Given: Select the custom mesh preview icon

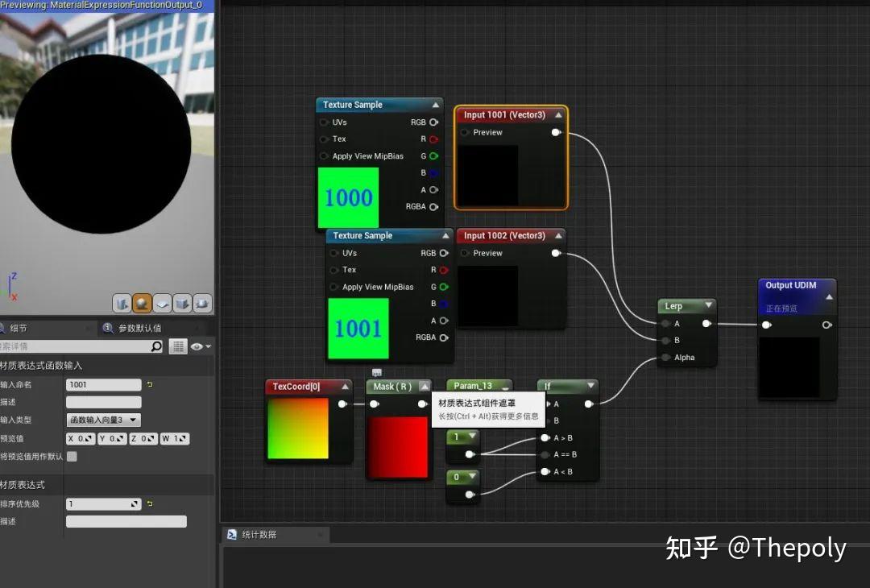Looking at the screenshot, I should point(202,304).
